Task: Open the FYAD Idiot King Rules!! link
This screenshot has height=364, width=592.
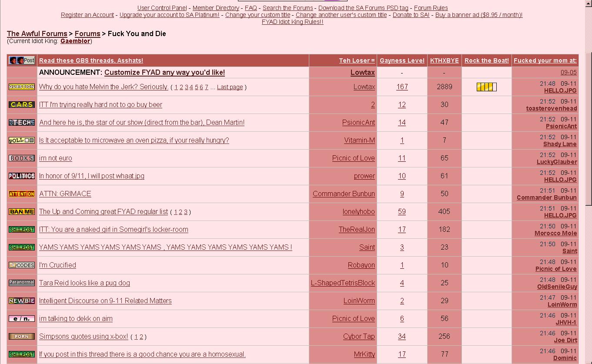Action: [292, 22]
